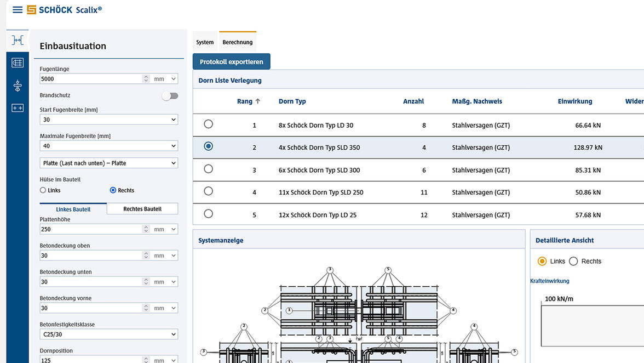Select row 1 radio for Dorn Typ LD 30
This screenshot has width=644, height=363.
(x=208, y=124)
